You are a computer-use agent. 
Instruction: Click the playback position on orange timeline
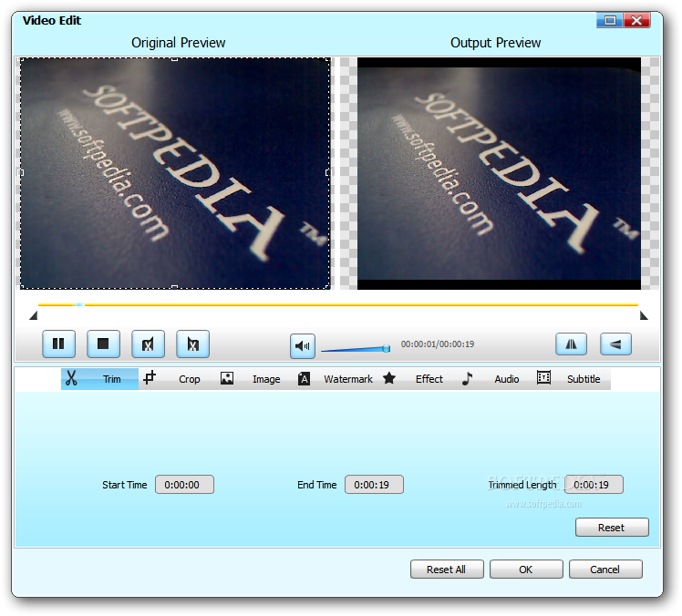(79, 304)
